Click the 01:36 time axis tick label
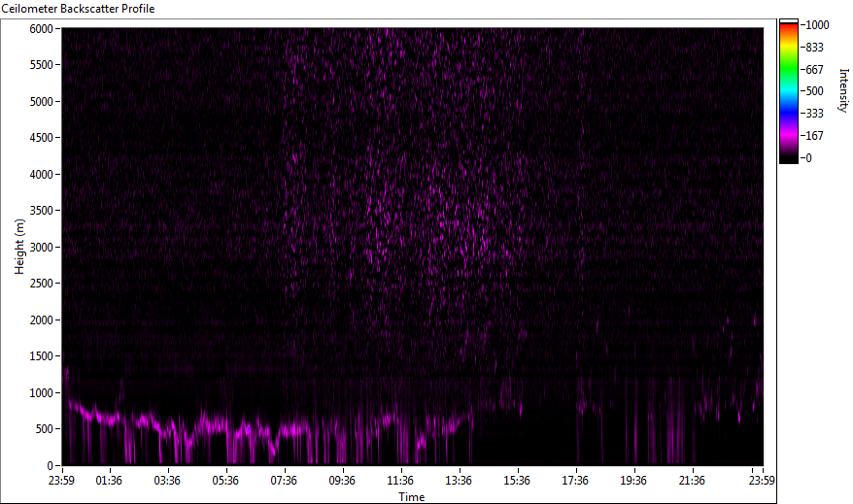Viewport: 853px width, 504px height. click(109, 480)
